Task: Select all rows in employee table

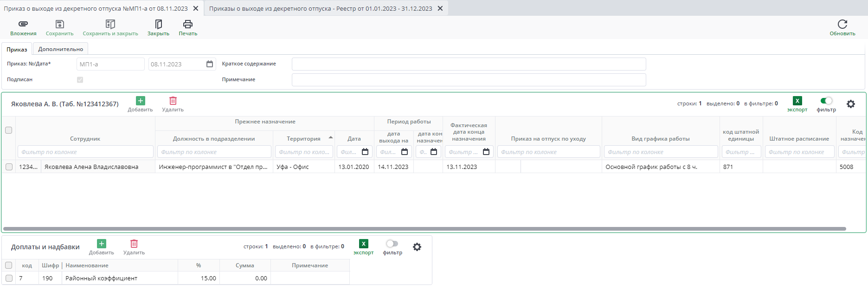Action: point(8,130)
